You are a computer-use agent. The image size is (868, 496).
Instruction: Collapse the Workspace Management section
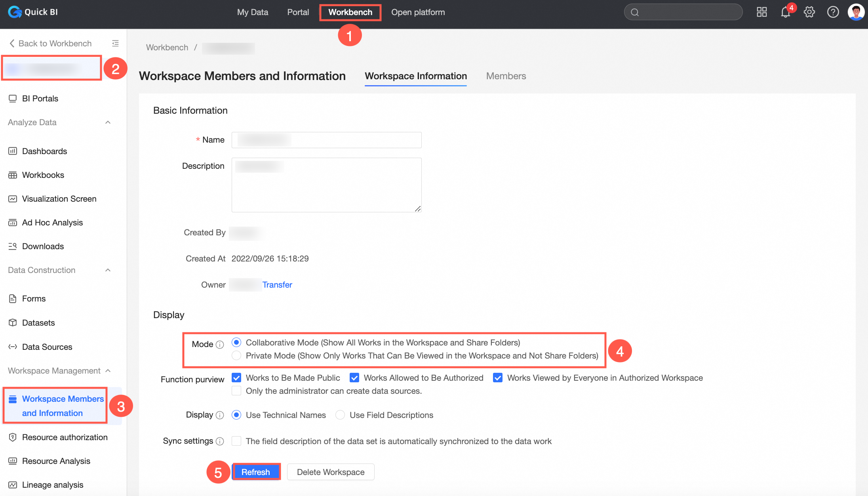[108, 371]
